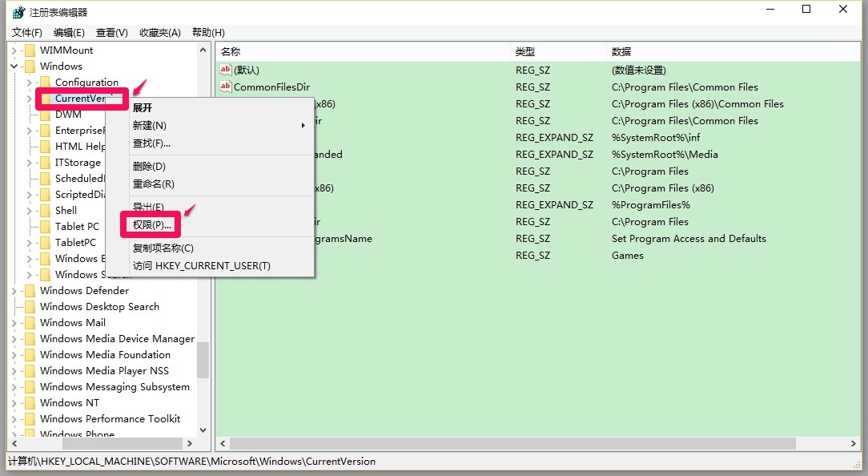Screen dimensions: 868x476
Task: Select the (默认) string value icon
Action: click(x=226, y=70)
